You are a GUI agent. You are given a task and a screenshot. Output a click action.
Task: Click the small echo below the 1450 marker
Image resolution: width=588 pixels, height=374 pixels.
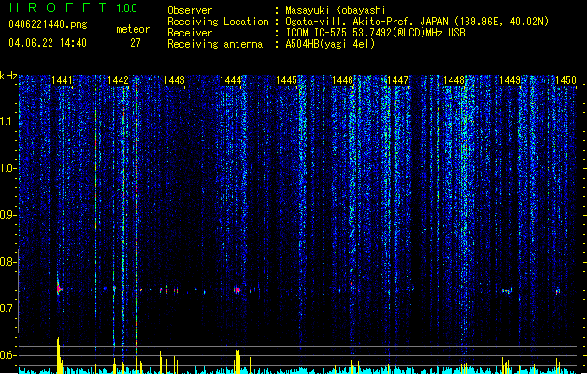(x=558, y=291)
